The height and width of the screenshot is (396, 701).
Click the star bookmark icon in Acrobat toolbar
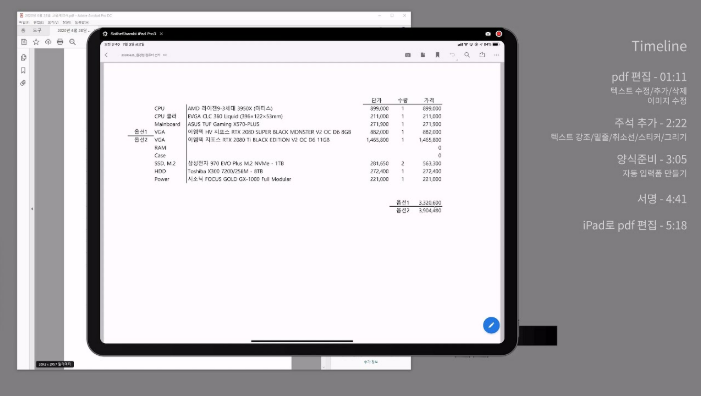36,42
